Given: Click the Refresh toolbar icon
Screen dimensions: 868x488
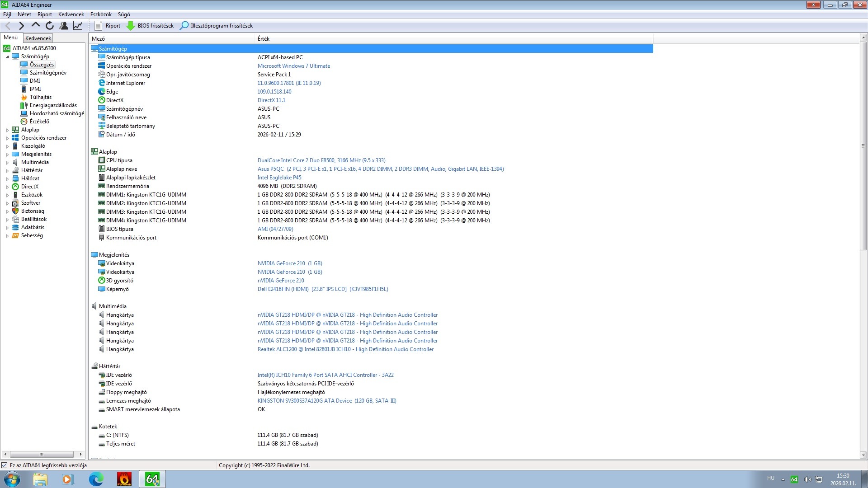Looking at the screenshot, I should [50, 26].
